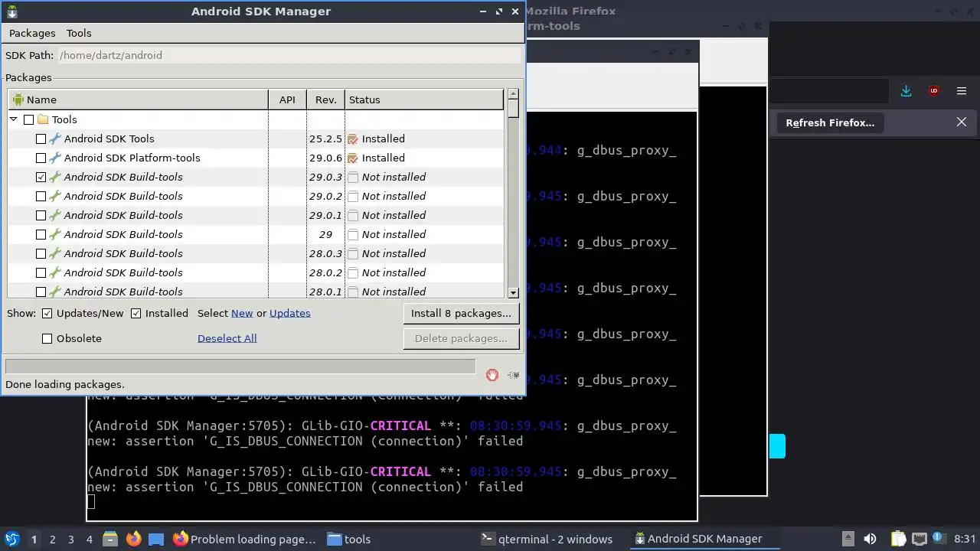Click Install 8 packages button
This screenshot has height=551, width=980.
(461, 313)
